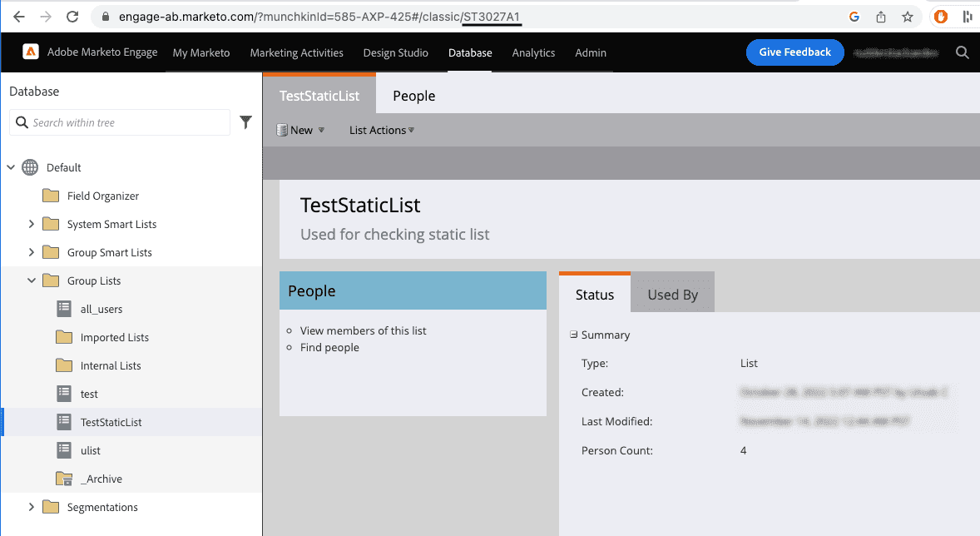Click the Segmentations folder icon
This screenshot has width=980, height=536.
(x=51, y=507)
